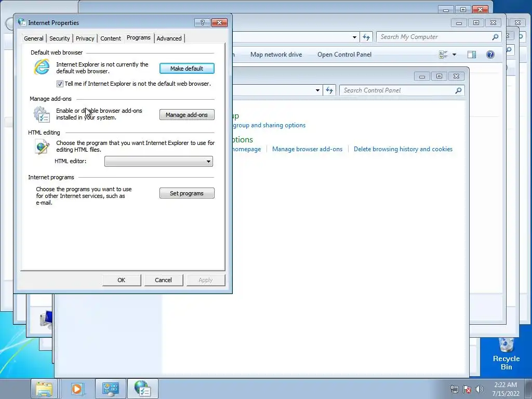Viewport: 532px width, 399px height.
Task: Click the gear add-ons icon
Action: click(x=42, y=114)
